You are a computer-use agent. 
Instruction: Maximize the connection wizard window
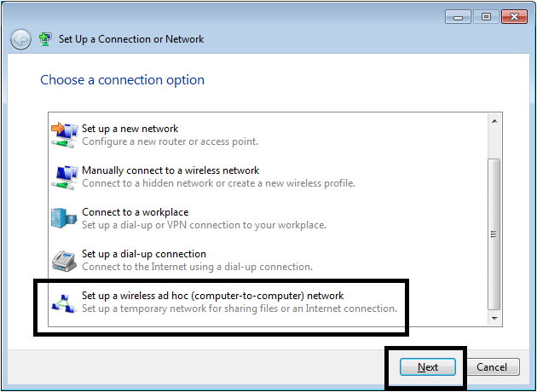click(486, 17)
